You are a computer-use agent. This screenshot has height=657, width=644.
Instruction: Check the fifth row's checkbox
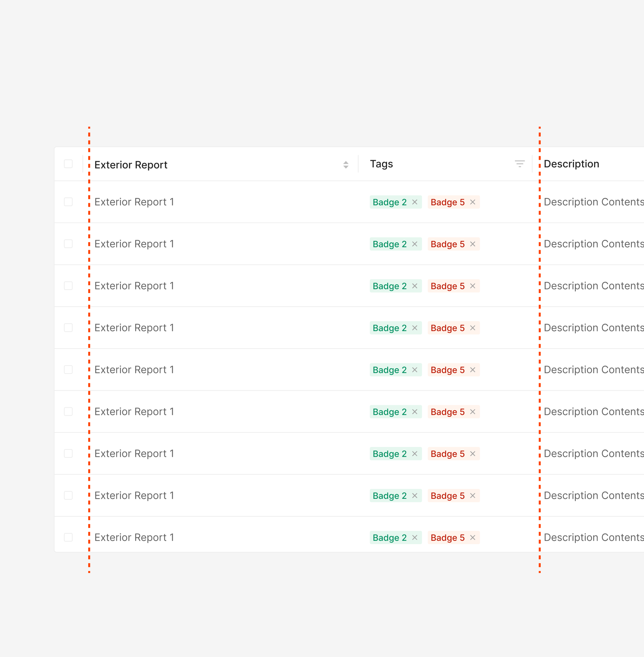click(68, 370)
